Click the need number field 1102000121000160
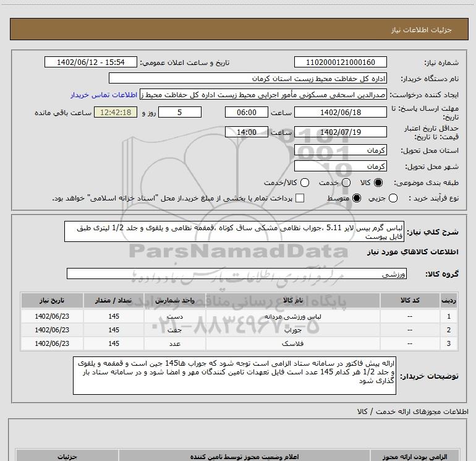 [x=340, y=62]
